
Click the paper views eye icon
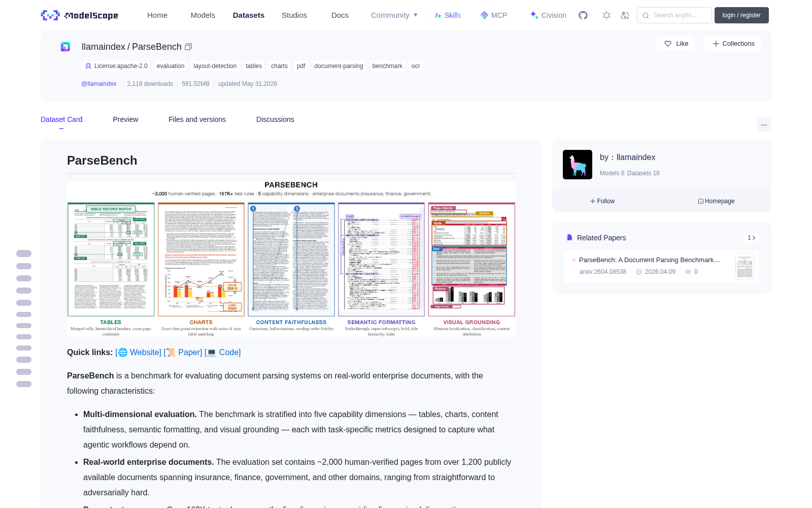(688, 272)
